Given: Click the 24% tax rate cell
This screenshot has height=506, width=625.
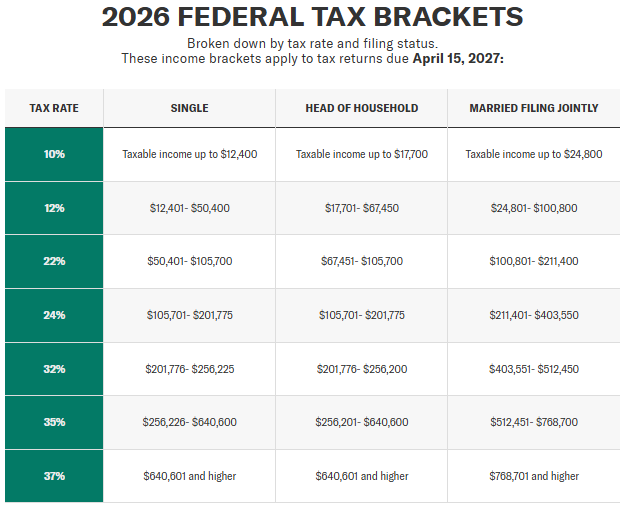Looking at the screenshot, I should click(54, 315).
